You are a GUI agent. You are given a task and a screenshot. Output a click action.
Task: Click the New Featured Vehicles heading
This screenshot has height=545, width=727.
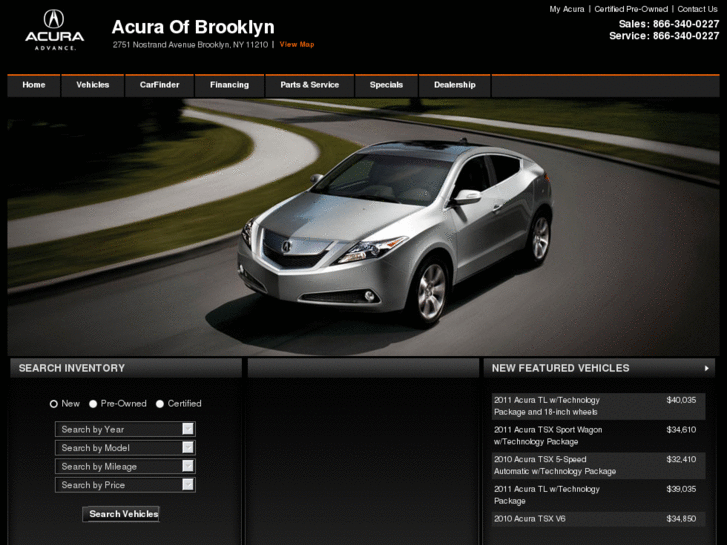[x=560, y=368]
